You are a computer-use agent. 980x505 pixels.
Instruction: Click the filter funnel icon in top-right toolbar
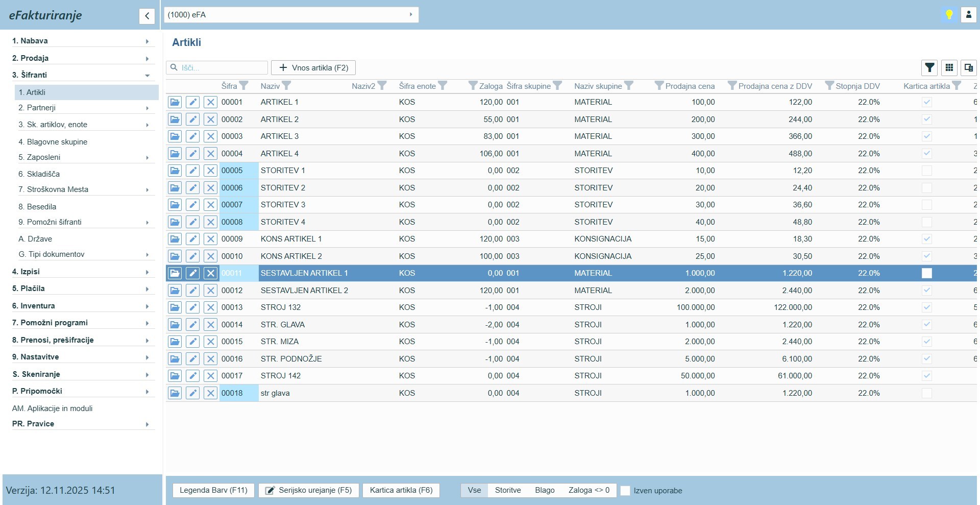(x=929, y=67)
